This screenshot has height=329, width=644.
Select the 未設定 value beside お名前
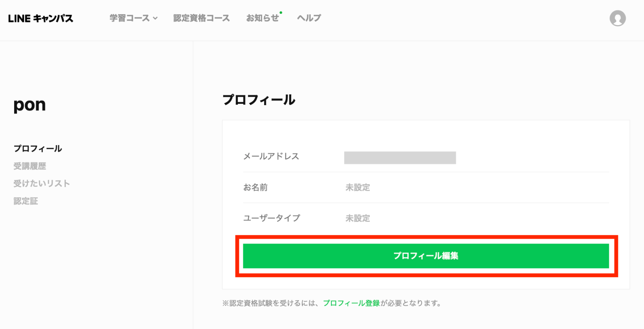coord(357,187)
